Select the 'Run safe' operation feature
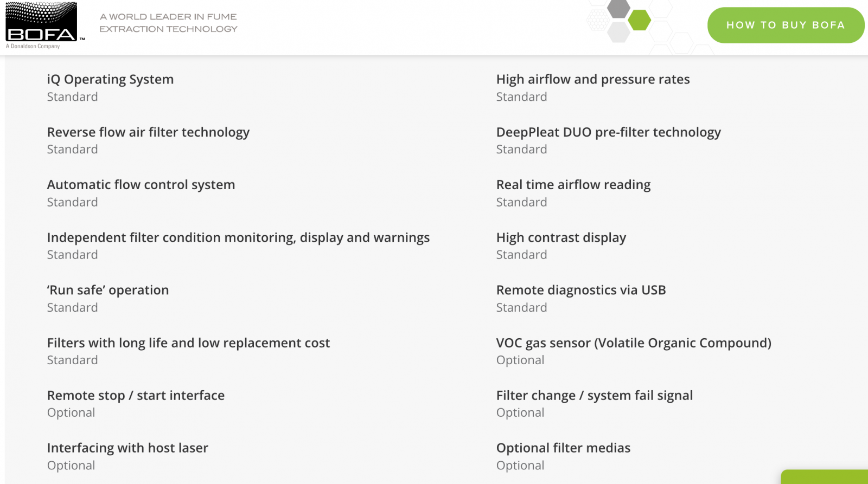The image size is (868, 484). click(108, 290)
